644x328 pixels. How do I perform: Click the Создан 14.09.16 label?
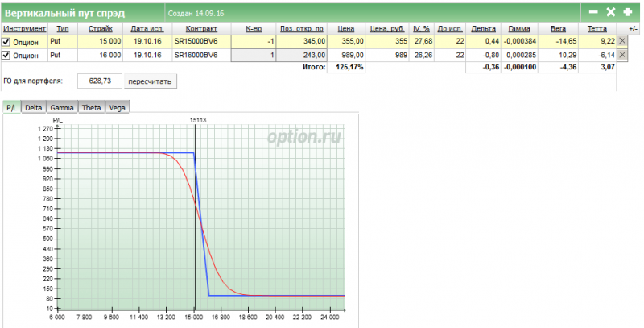196,13
